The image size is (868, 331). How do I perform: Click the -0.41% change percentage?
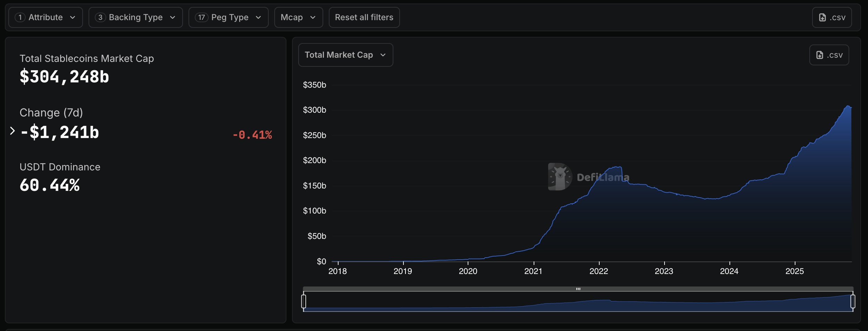252,135
